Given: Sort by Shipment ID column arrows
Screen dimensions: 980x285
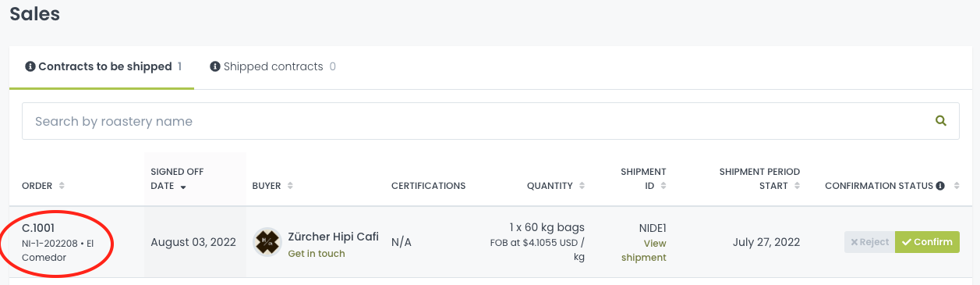Looking at the screenshot, I should (x=663, y=186).
